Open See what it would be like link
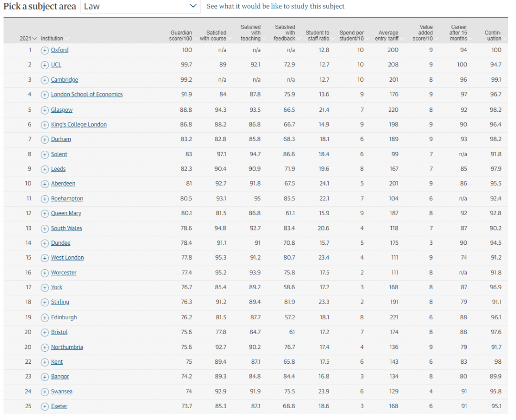 [x=275, y=6]
